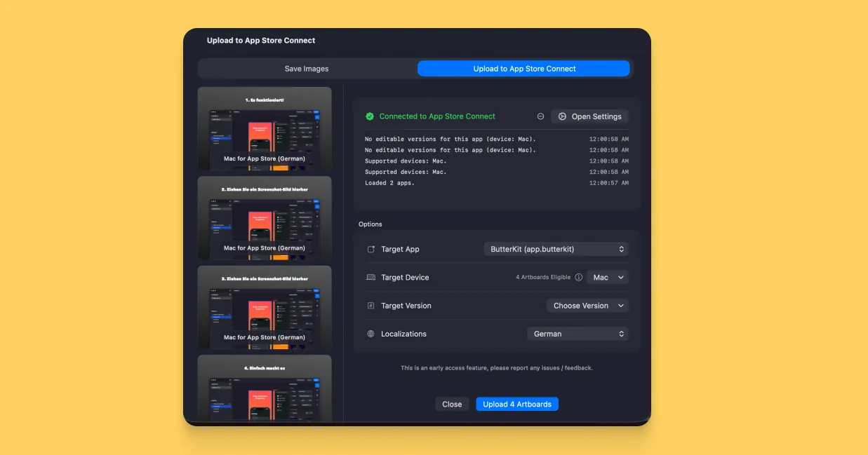Image resolution: width=868 pixels, height=455 pixels.
Task: Click the Localizations globe icon
Action: 370,334
